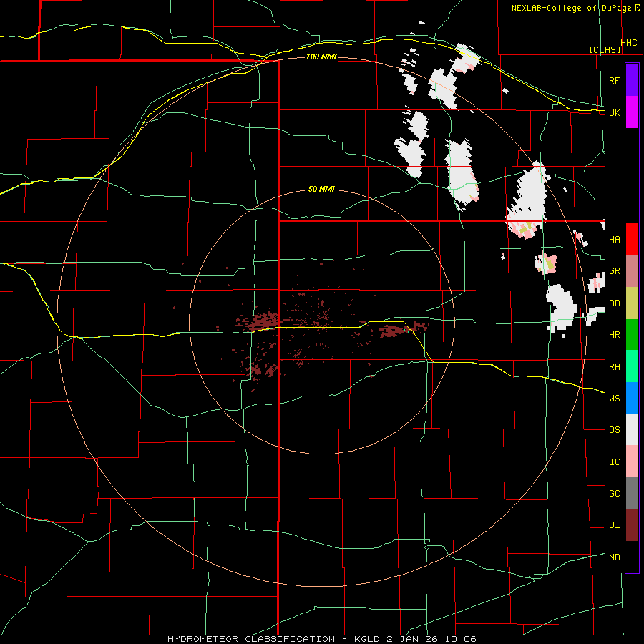Click the '50 NMI' range ring label
The width and height of the screenshot is (644, 644).
321,190
